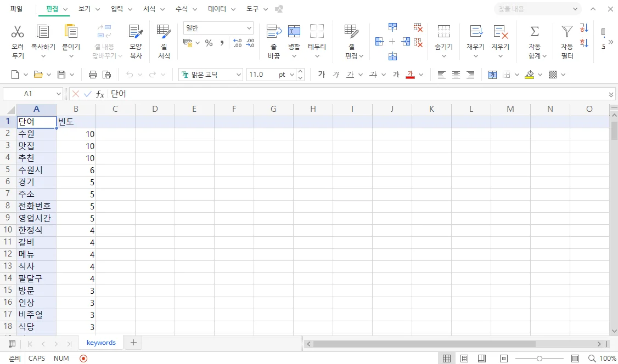Open the name box A1 dropdown arrow

[x=58, y=94]
